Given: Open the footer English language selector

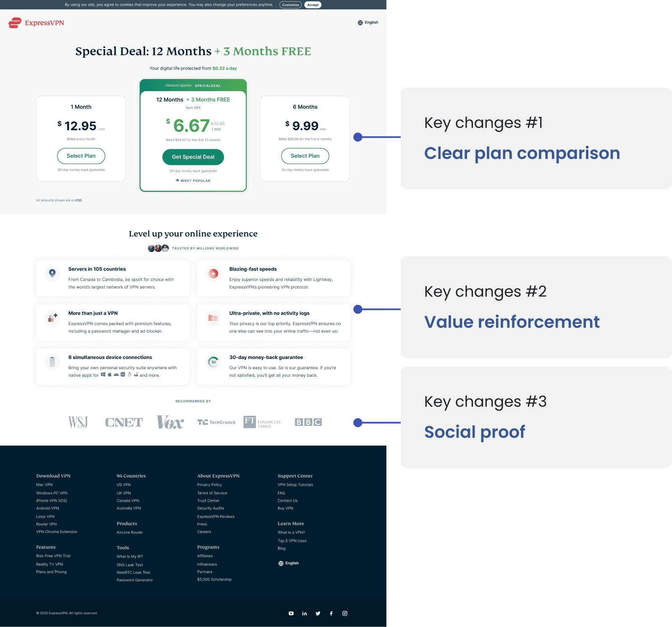Looking at the screenshot, I should [x=289, y=563].
